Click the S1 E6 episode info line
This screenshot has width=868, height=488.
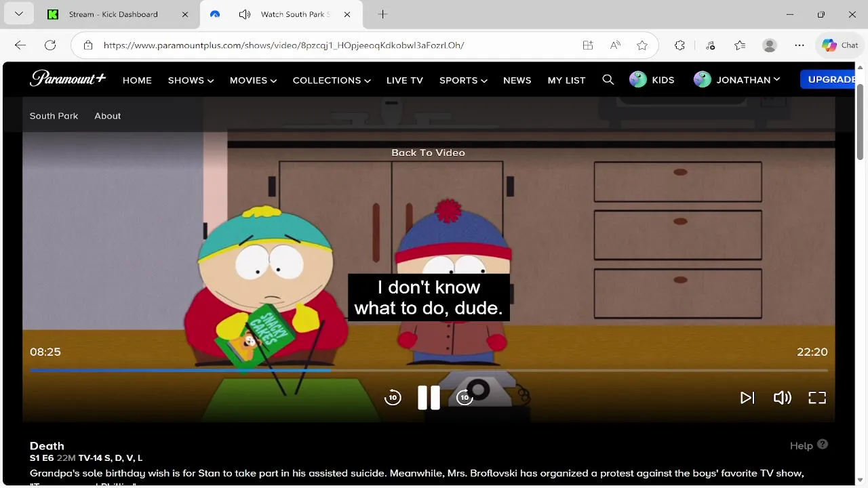(86, 458)
